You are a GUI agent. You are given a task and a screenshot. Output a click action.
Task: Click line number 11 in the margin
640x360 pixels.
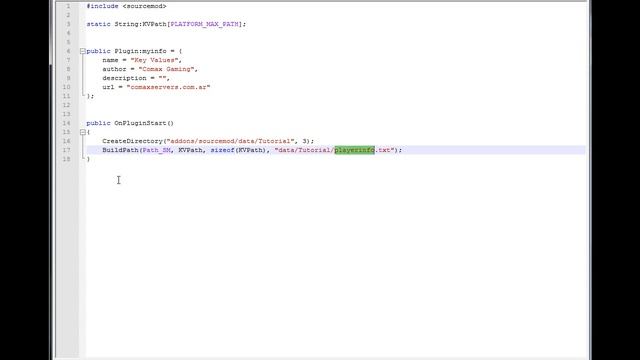point(67,96)
